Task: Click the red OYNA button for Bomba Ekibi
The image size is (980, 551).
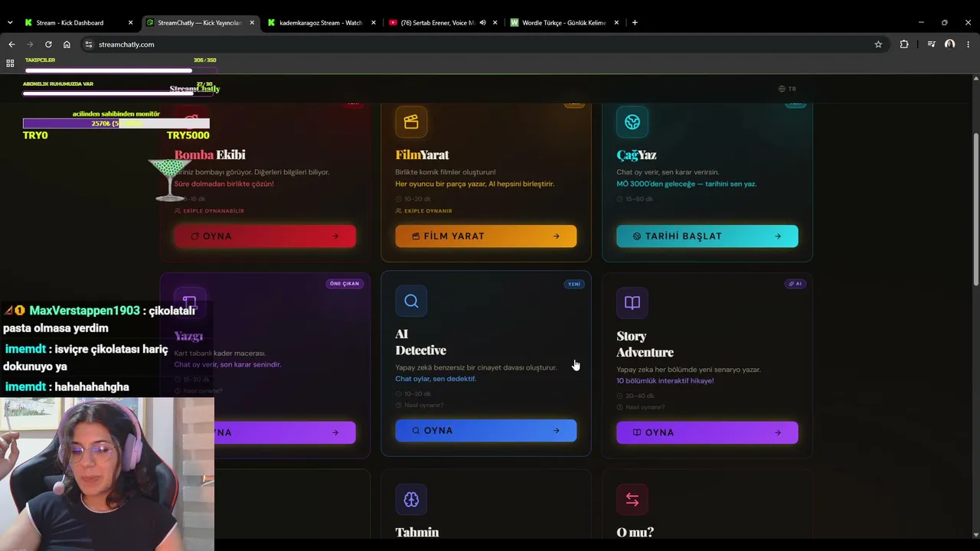Action: (x=265, y=236)
